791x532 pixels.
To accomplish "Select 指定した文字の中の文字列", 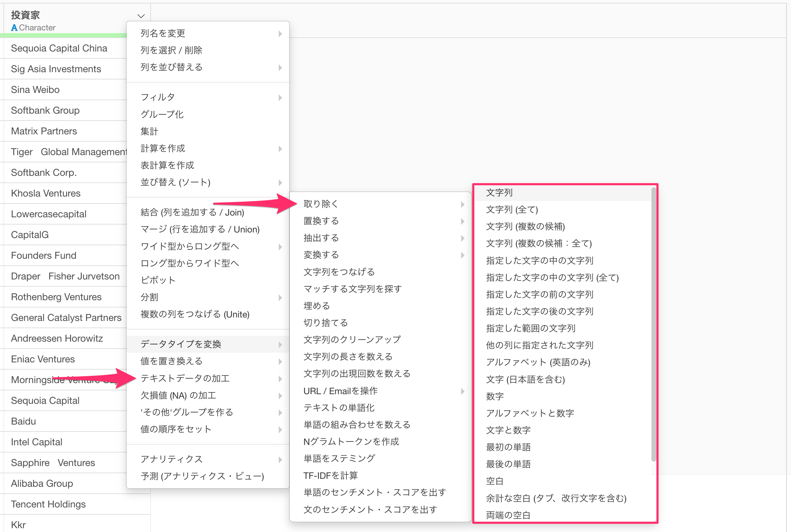I will pos(563,260).
